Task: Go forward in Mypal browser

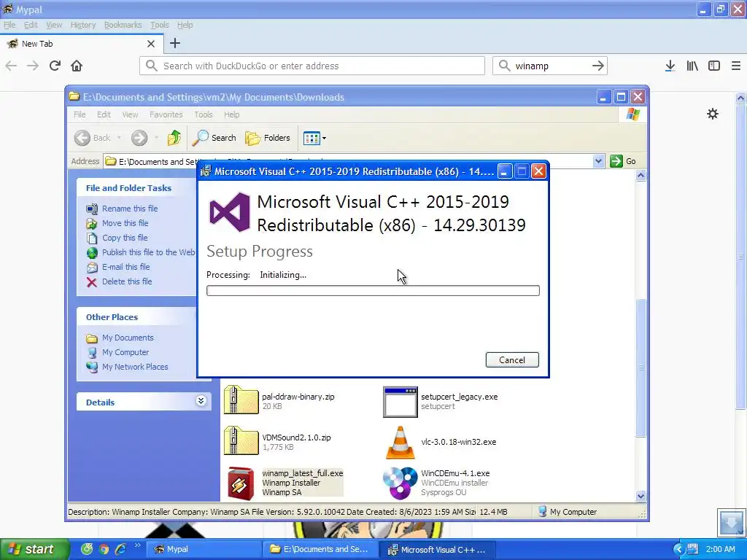Action: click(x=33, y=66)
